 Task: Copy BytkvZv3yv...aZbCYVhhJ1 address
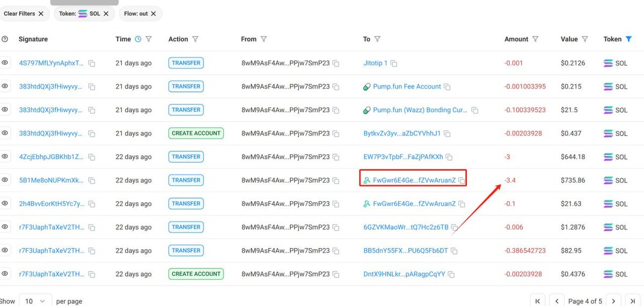coord(447,134)
